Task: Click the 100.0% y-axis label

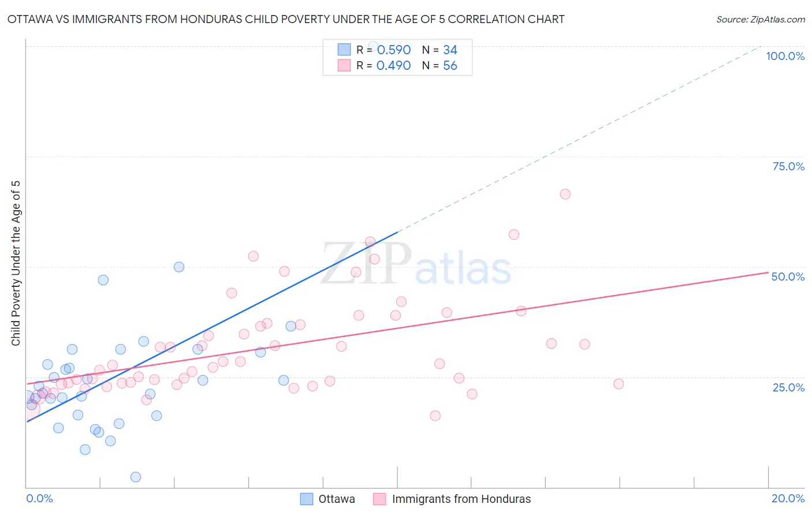Action: (785, 56)
